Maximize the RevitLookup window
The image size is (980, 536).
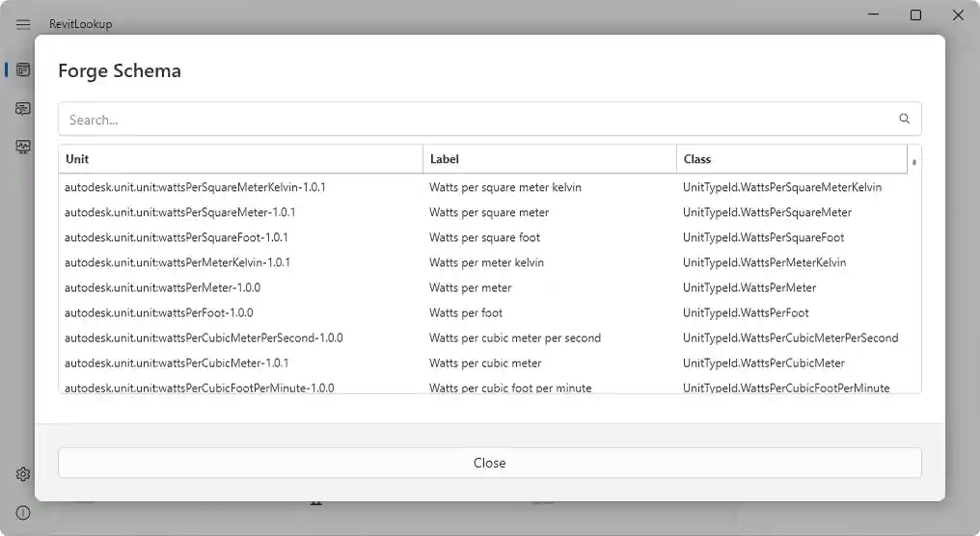[x=915, y=15]
